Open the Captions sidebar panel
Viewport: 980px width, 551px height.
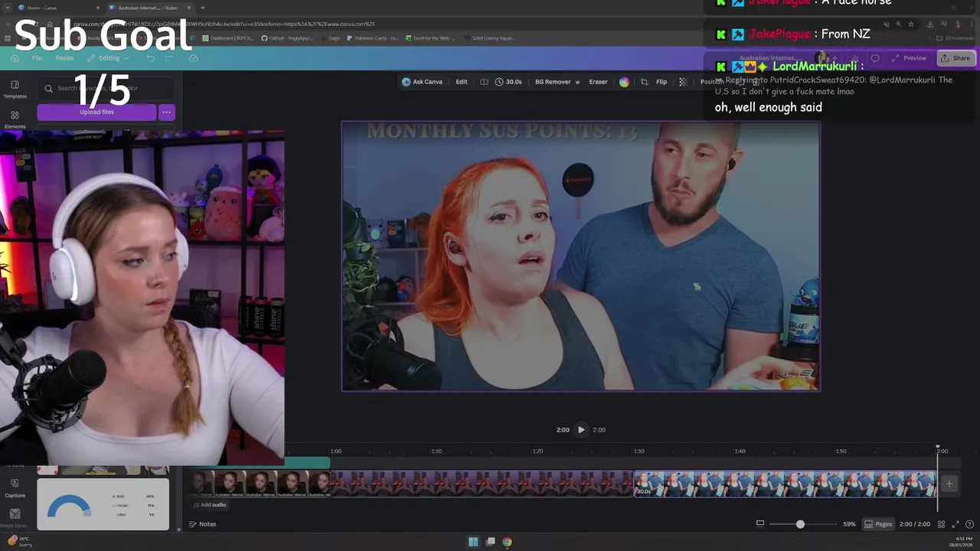click(15, 487)
